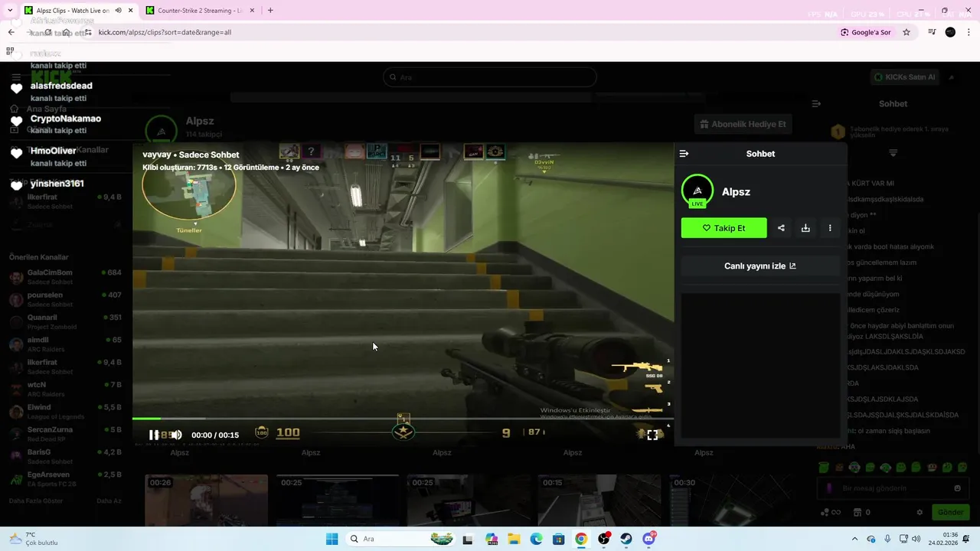Open the 00:15 clip thumbnail
The width and height of the screenshot is (980, 551).
[599, 500]
